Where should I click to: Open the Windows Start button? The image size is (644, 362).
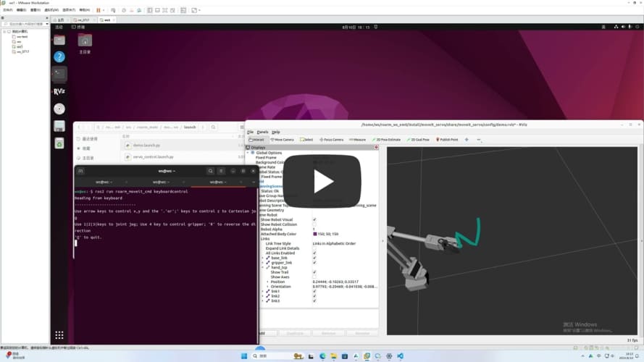coord(244,355)
